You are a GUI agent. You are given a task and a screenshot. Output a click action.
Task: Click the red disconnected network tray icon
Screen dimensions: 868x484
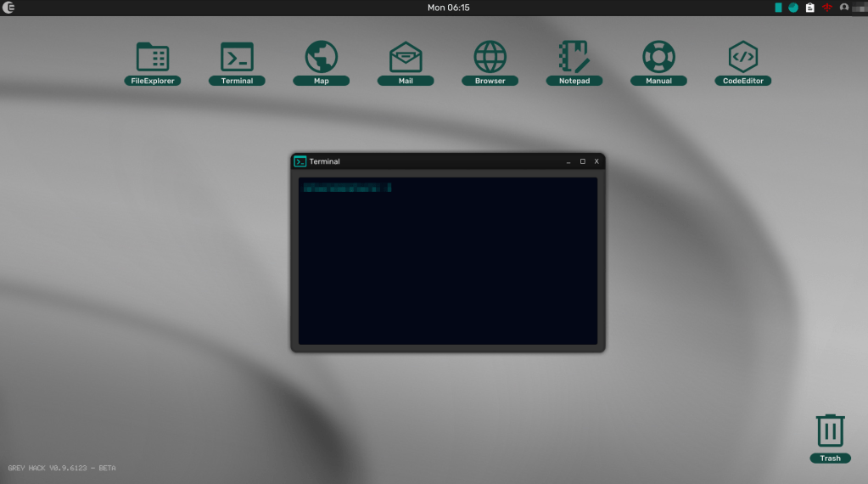click(826, 8)
